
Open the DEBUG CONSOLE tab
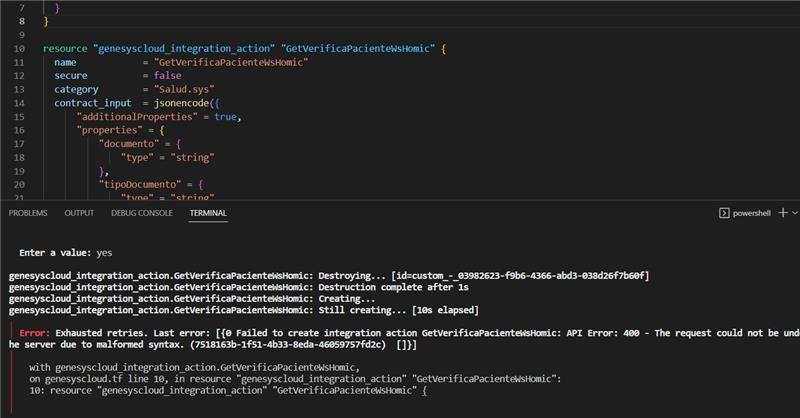coord(142,213)
